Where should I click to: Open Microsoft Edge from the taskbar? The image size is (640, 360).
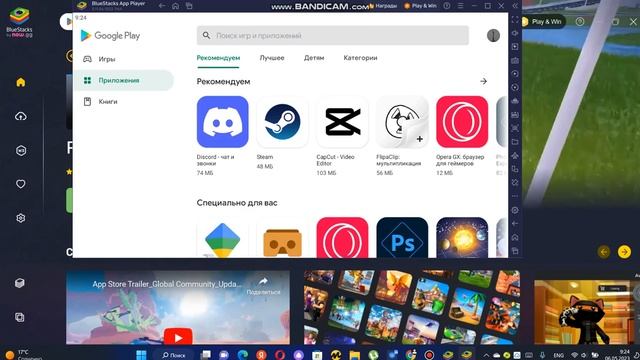(x=243, y=355)
